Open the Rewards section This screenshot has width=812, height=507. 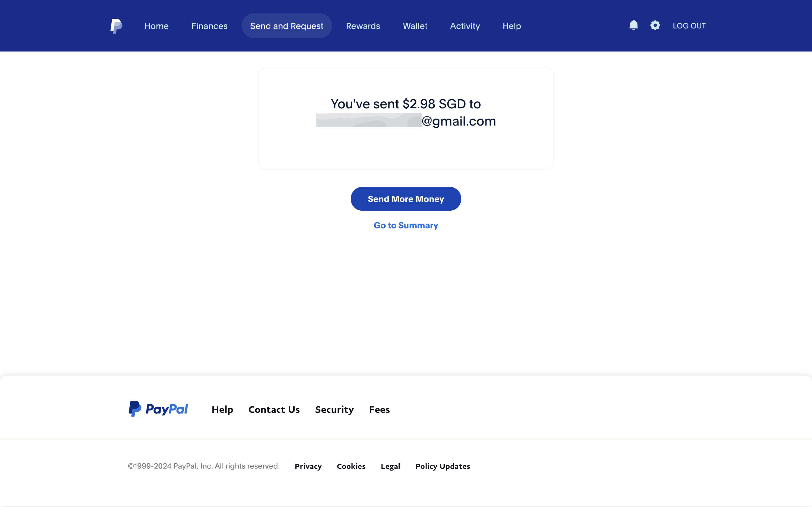[363, 26]
